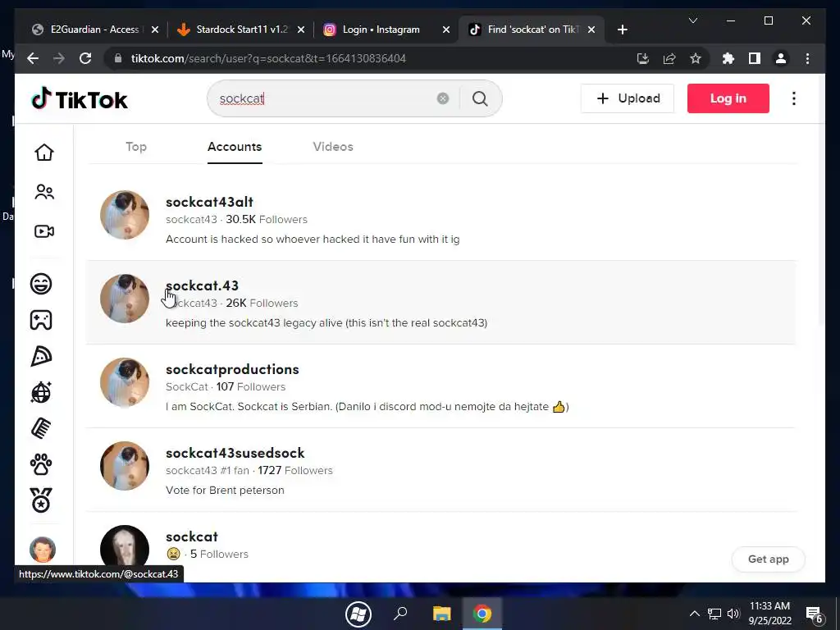Switch to the Videos tab
This screenshot has height=630, width=840.
coord(333,147)
